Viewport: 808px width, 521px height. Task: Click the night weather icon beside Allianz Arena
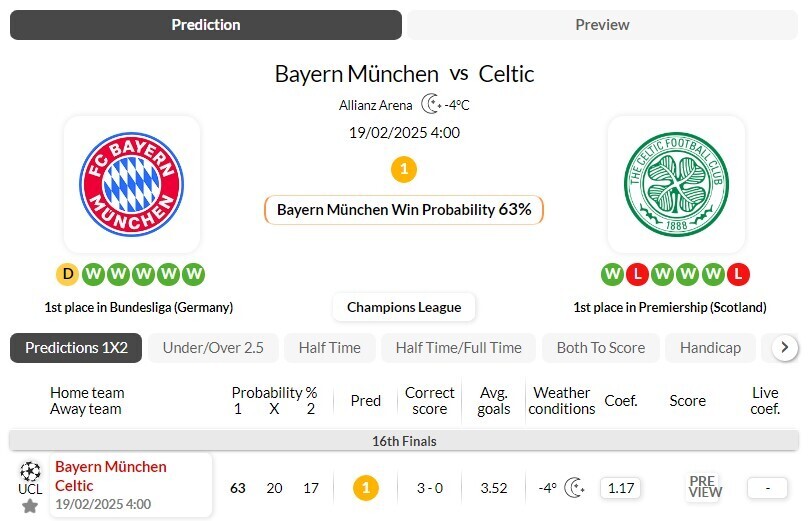pos(431,104)
